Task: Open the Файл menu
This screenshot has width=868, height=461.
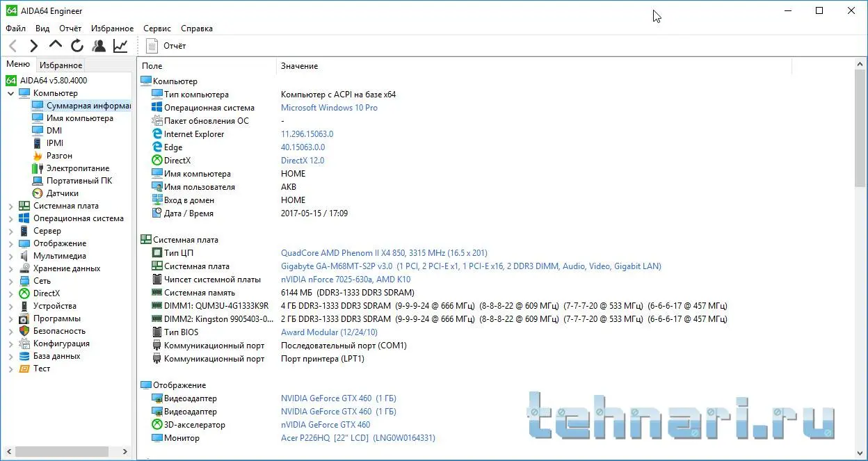Action: click(15, 29)
